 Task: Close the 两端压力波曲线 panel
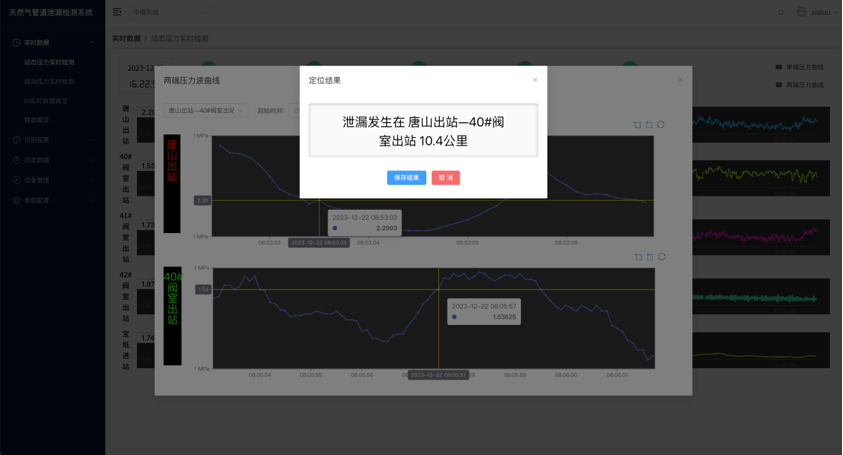coord(680,80)
